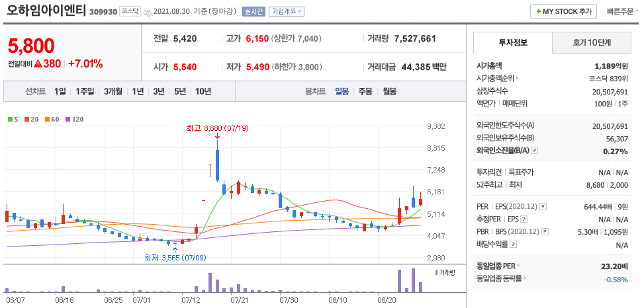Open help icon next to PER EPS(2020.12)
644x308 pixels.
[x=543, y=206]
